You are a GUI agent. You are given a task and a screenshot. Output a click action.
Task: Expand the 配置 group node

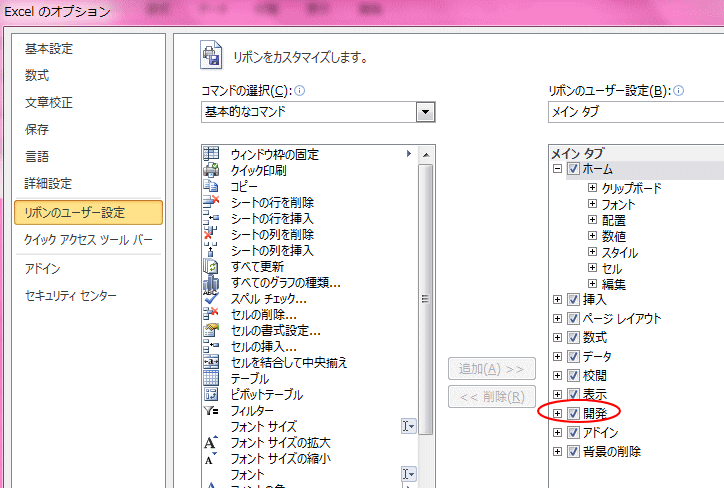(x=592, y=220)
